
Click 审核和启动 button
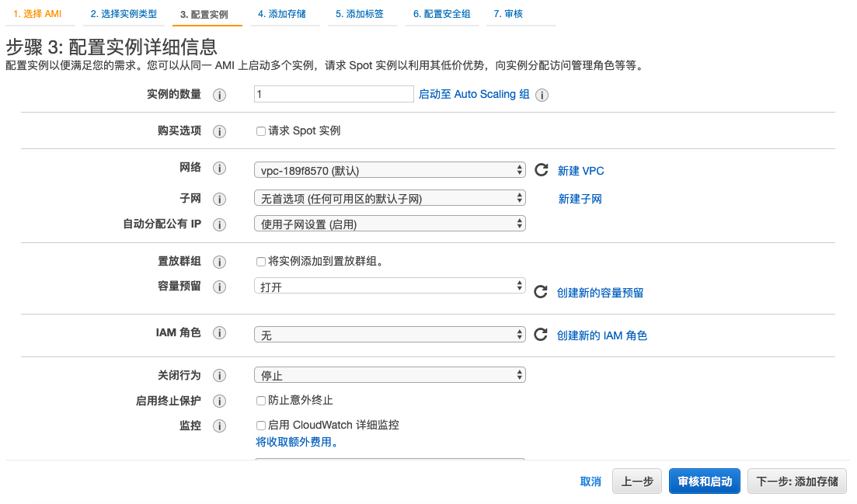pos(705,481)
